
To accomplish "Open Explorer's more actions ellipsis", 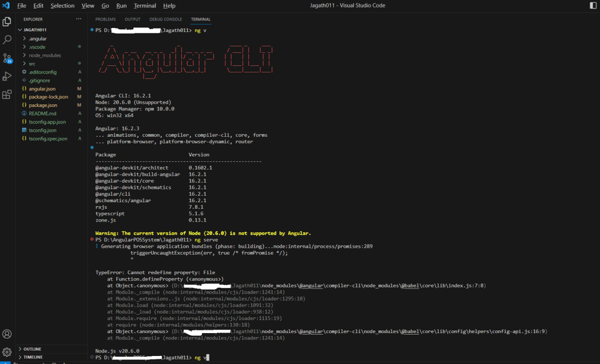I will click(78, 19).
